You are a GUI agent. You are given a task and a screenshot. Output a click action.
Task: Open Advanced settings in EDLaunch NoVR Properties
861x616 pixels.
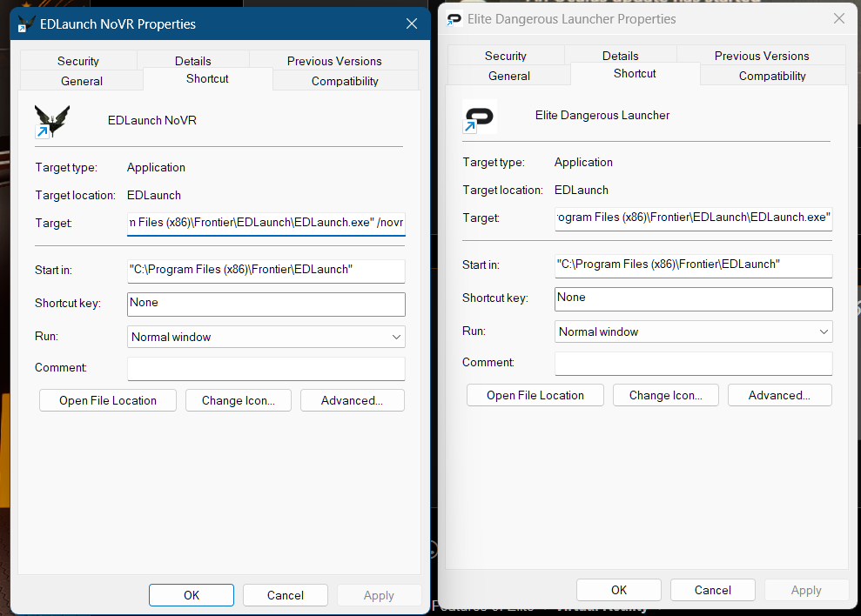(352, 400)
